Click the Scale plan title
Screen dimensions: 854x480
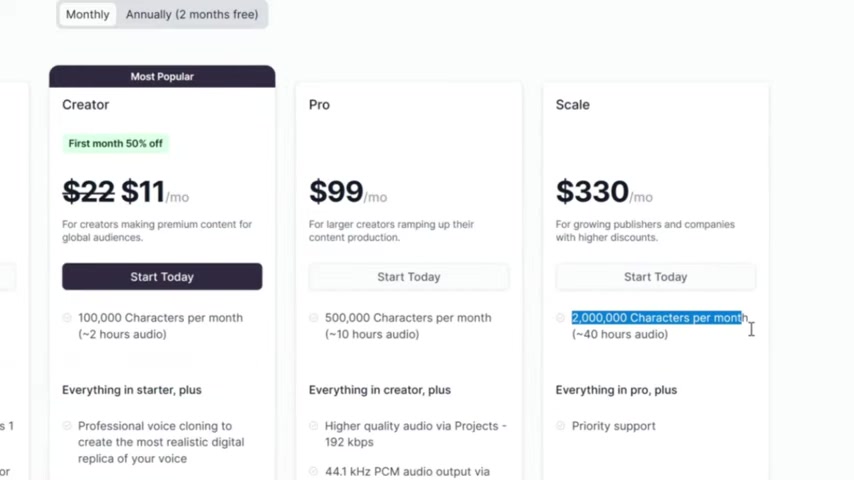point(572,105)
